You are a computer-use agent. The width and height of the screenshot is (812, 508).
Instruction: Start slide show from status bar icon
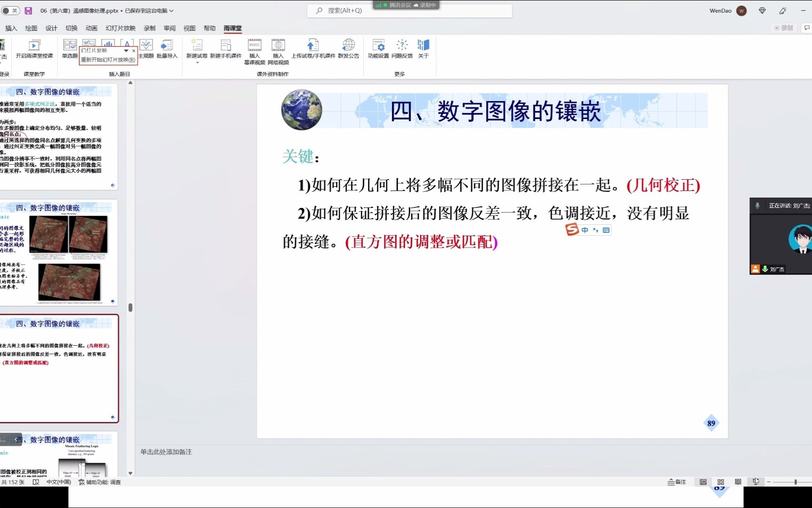pos(756,482)
